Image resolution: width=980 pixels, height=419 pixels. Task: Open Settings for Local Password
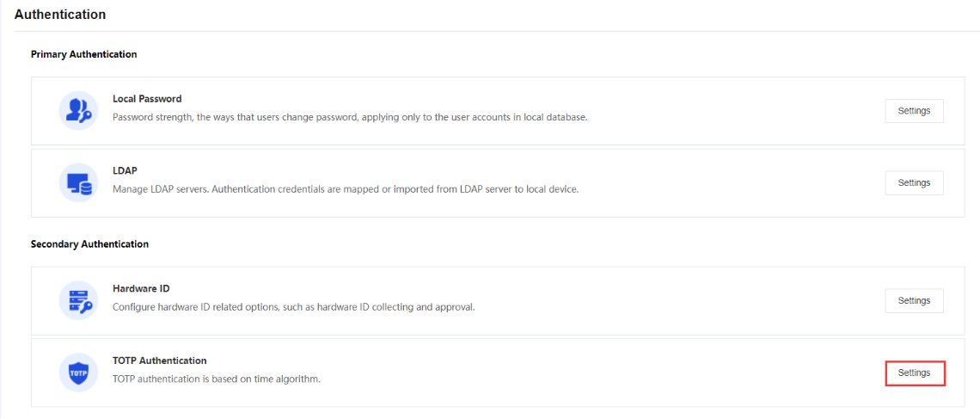coord(914,111)
